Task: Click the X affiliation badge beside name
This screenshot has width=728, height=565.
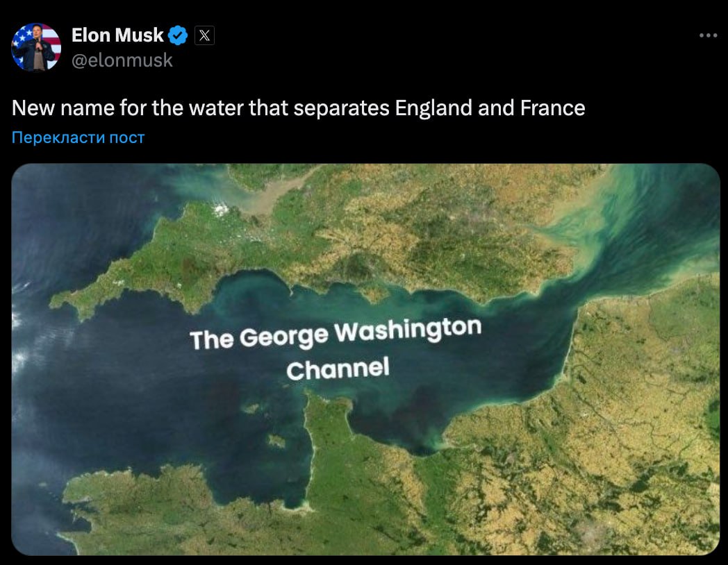Action: pyautogui.click(x=204, y=35)
